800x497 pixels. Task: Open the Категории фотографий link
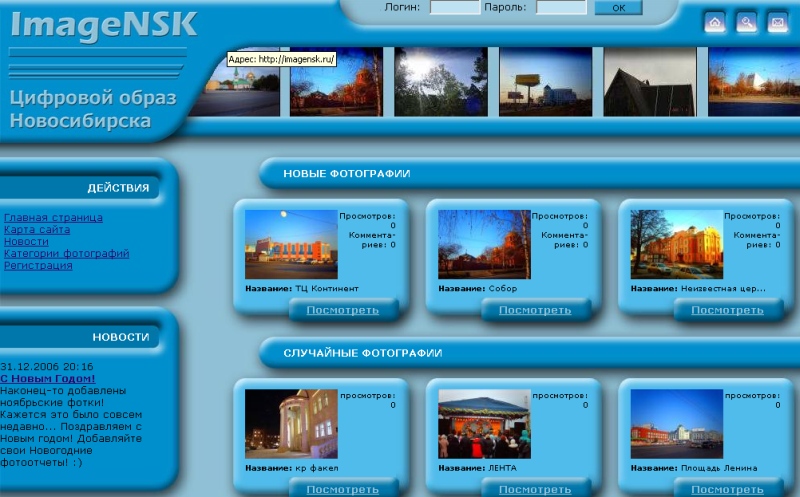[66, 254]
